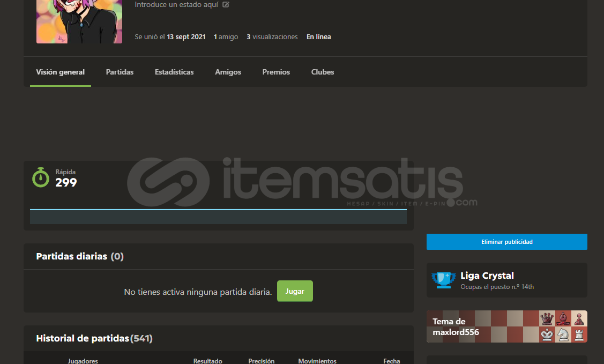Click the white rook piece in theme preview

[x=579, y=335]
